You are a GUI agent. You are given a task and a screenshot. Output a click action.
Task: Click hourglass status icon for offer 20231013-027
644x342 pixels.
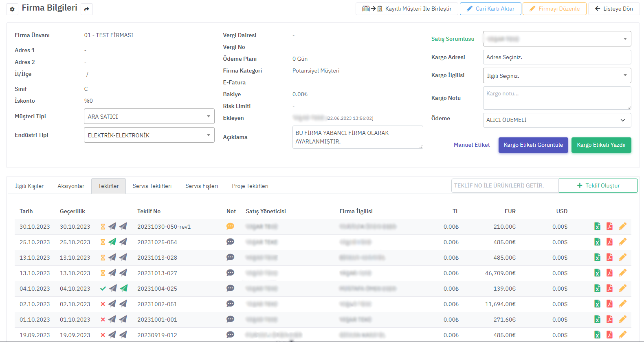[103, 273]
